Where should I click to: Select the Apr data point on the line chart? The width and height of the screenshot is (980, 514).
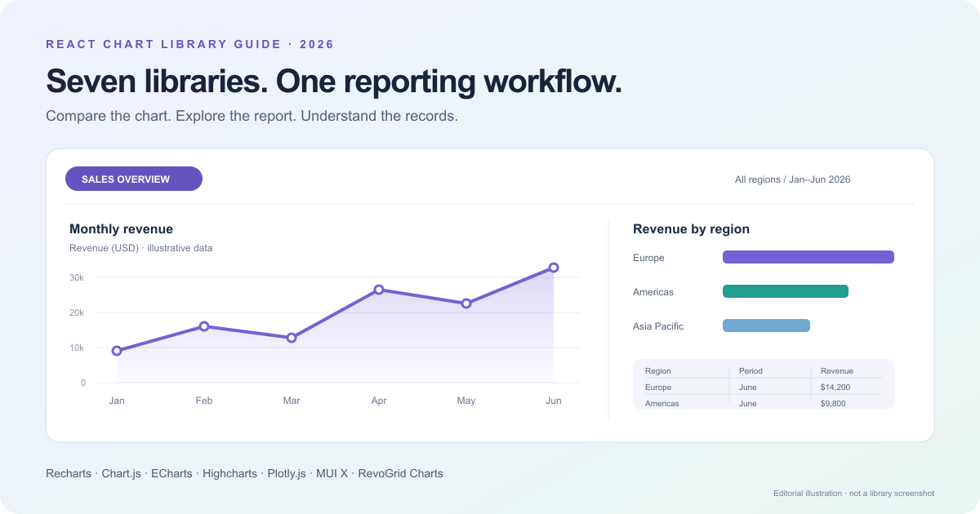(379, 290)
